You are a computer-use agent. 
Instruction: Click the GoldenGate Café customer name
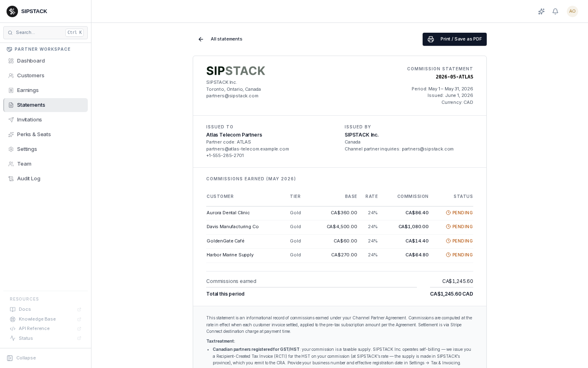pyautogui.click(x=225, y=241)
